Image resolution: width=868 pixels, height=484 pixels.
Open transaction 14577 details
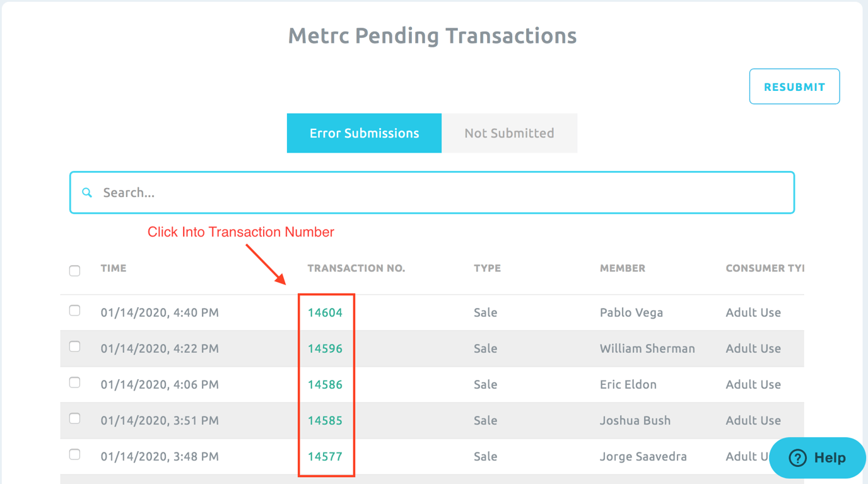coord(326,456)
